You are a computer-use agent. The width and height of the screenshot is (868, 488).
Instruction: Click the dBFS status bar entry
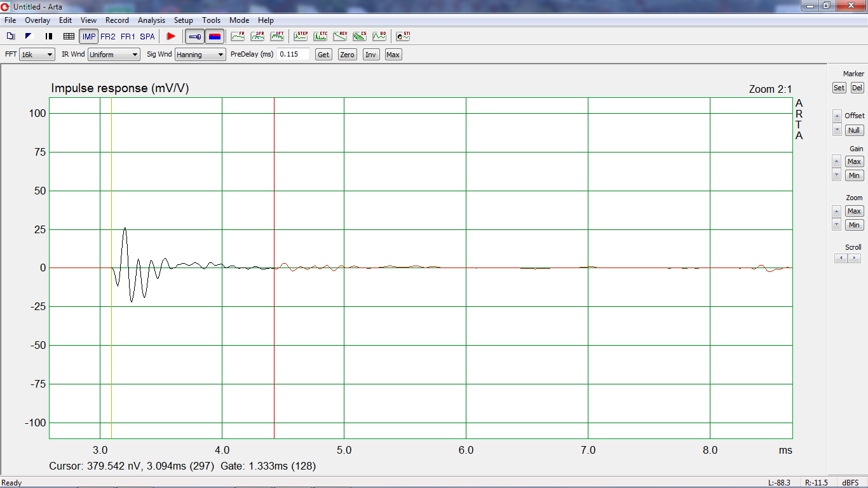pos(850,483)
